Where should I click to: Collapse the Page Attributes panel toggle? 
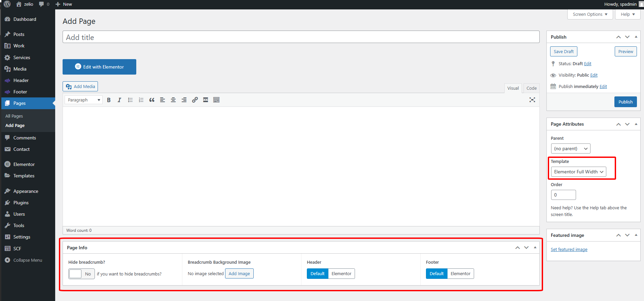click(x=636, y=124)
